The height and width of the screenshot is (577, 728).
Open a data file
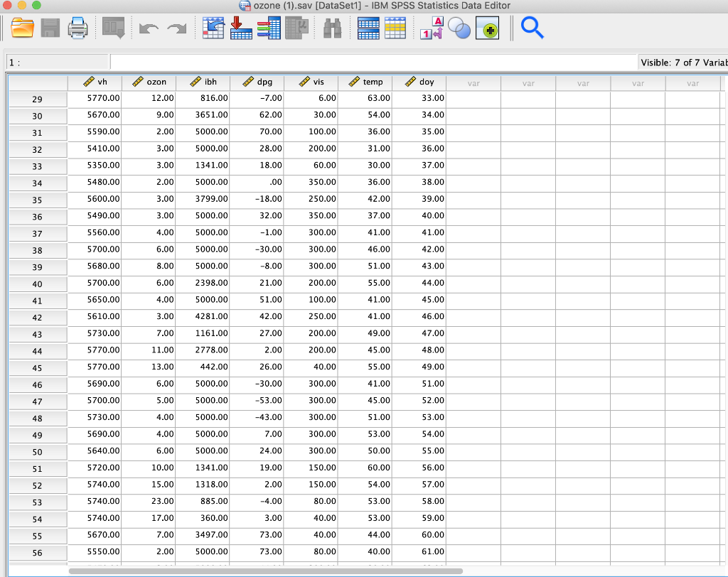point(22,28)
